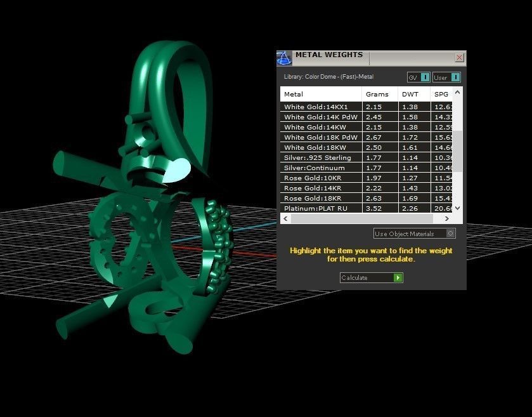This screenshot has height=417, width=532.
Task: Click the green arrow on Calculate
Action: tap(398, 278)
